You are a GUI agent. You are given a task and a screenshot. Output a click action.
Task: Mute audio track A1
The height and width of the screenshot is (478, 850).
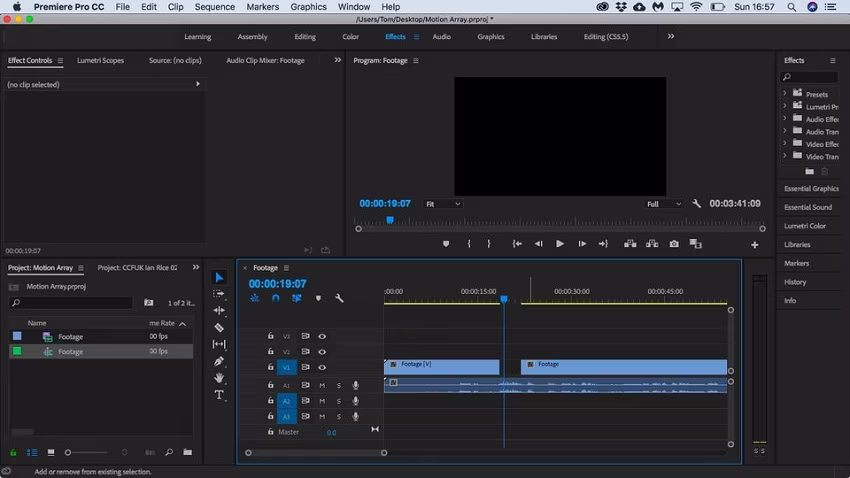tap(322, 385)
